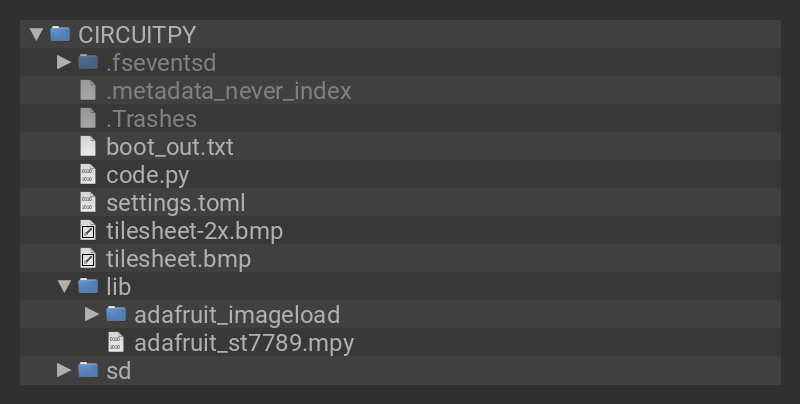Click the lib folder icon
The image size is (800, 404).
point(88,286)
